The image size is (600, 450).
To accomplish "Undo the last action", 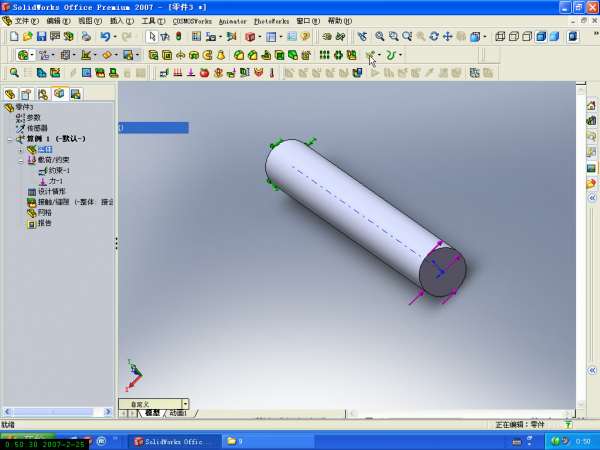I will point(105,36).
